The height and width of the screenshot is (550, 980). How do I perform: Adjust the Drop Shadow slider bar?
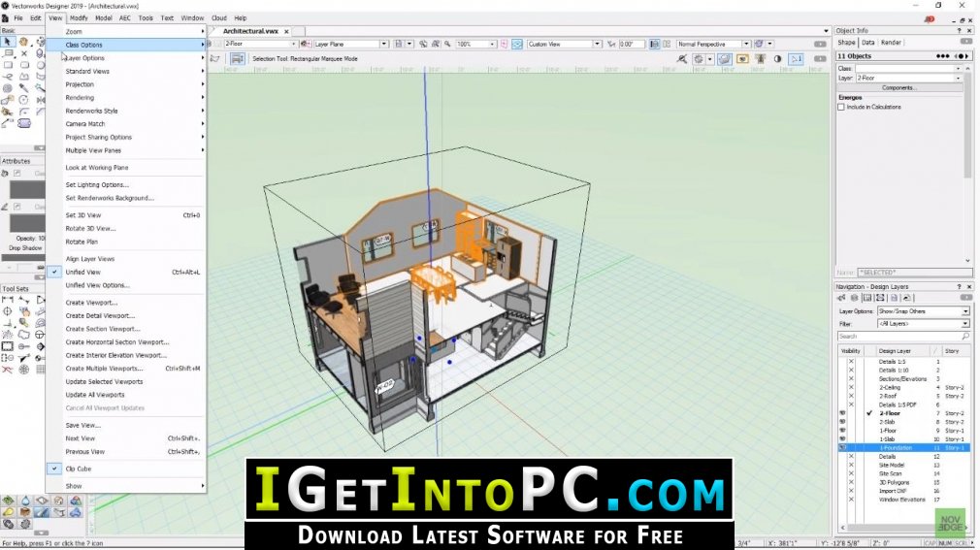pyautogui.click(x=23, y=257)
